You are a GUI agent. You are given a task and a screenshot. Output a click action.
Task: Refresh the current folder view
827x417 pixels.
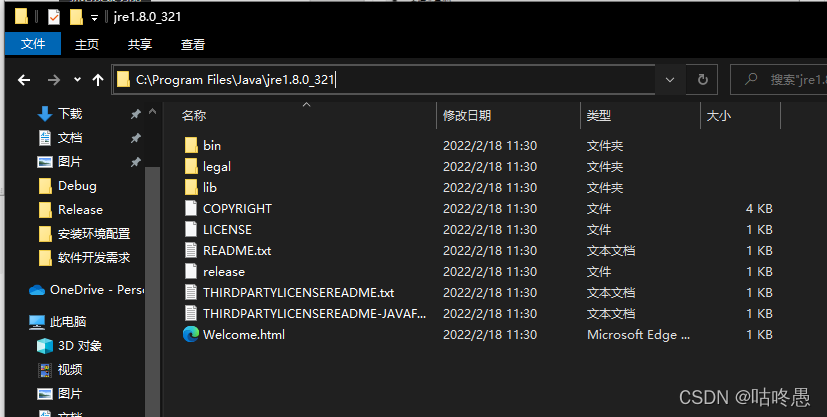point(703,80)
